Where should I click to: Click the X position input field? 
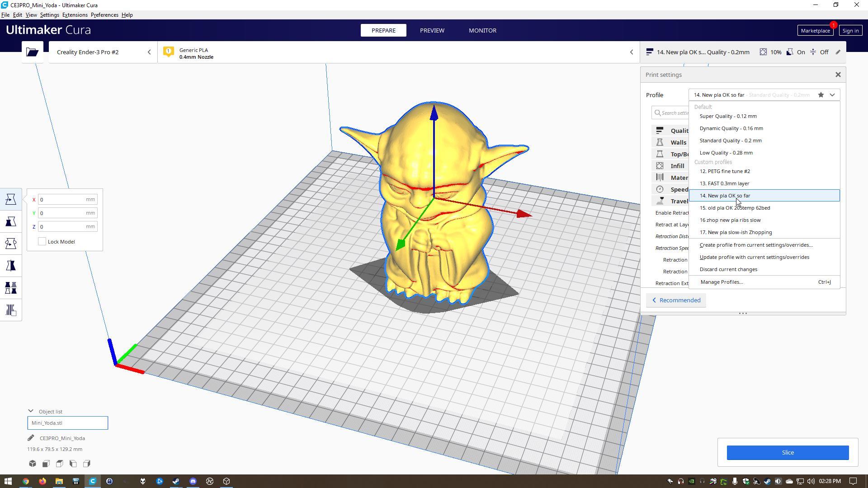[x=62, y=199]
